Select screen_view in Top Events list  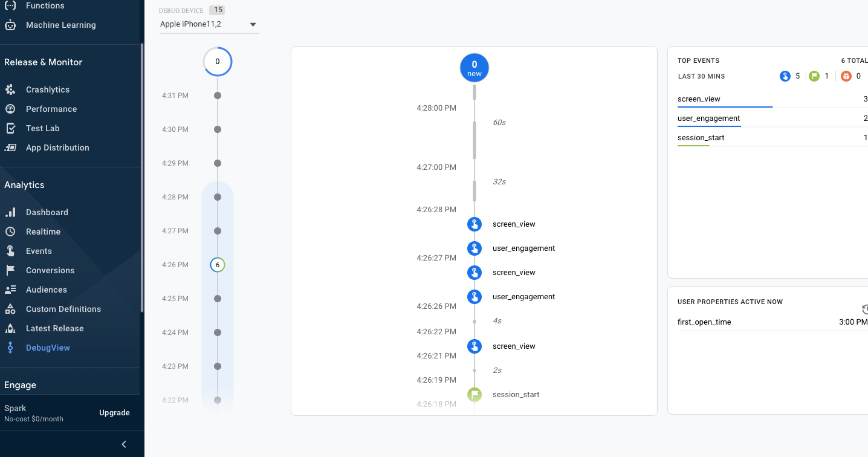pyautogui.click(x=699, y=99)
